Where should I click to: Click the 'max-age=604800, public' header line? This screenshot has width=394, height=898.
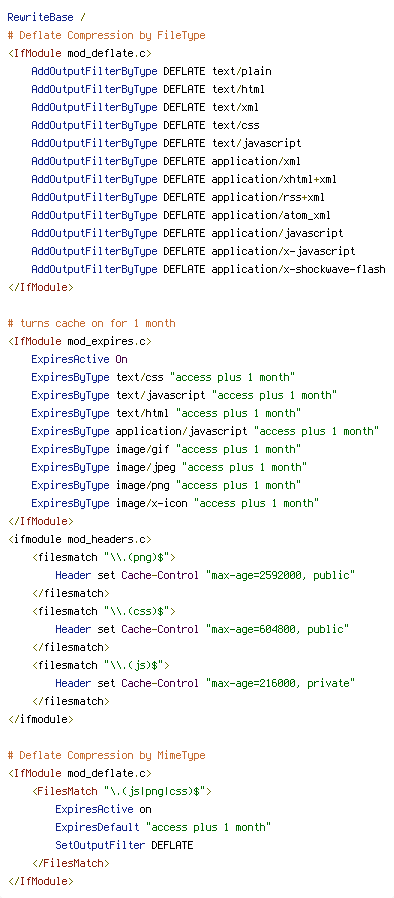(x=202, y=629)
